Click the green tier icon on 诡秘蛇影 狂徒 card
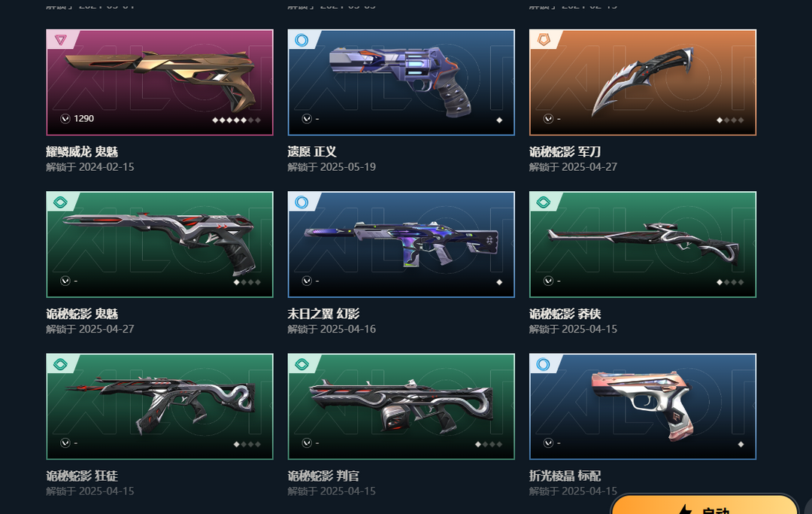The height and width of the screenshot is (514, 812). click(x=61, y=364)
